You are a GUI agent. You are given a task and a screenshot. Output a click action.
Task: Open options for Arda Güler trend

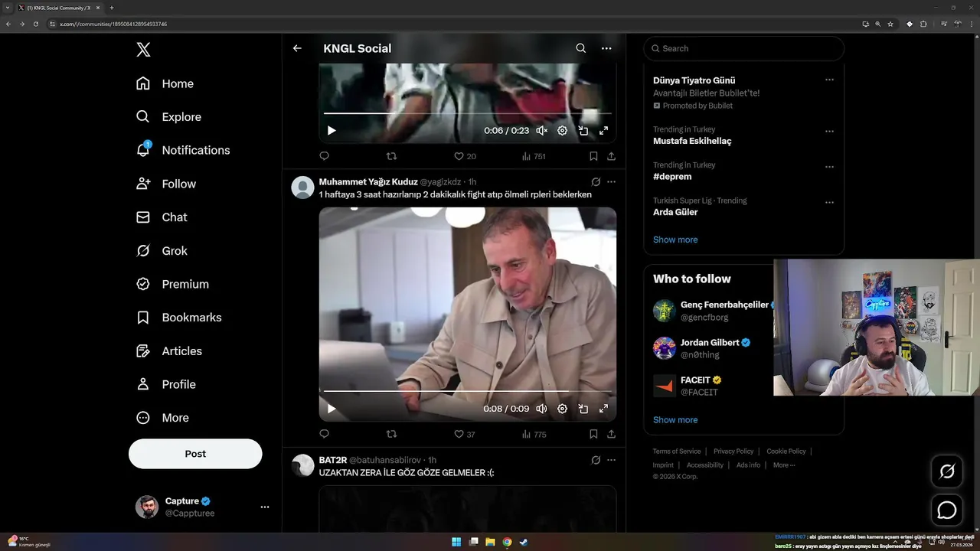point(829,203)
